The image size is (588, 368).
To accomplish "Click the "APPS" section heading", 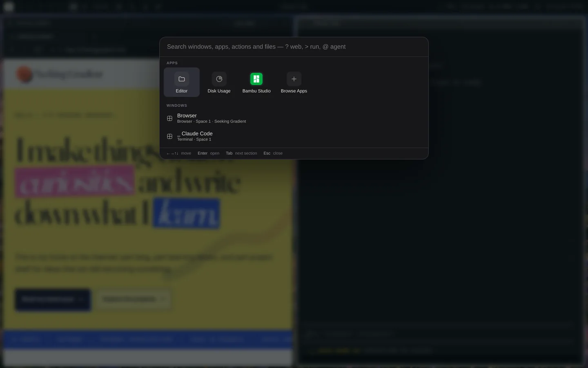I will point(172,63).
